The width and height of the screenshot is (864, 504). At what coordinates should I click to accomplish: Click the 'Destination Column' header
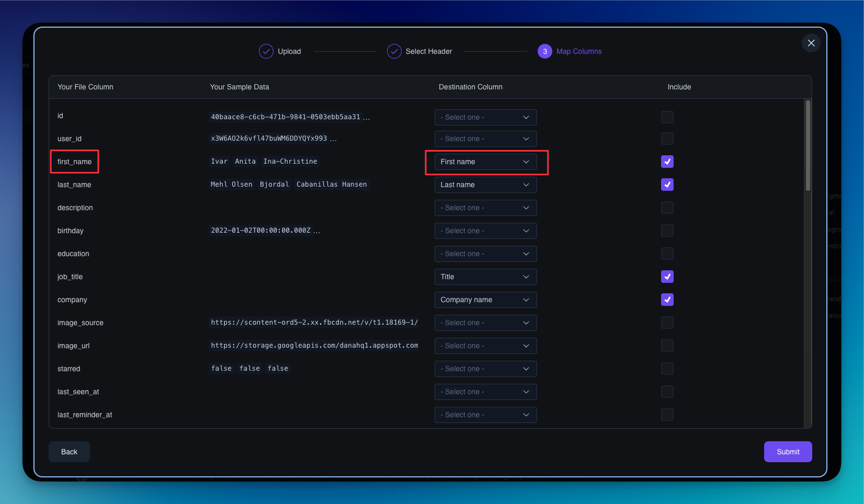click(x=470, y=87)
